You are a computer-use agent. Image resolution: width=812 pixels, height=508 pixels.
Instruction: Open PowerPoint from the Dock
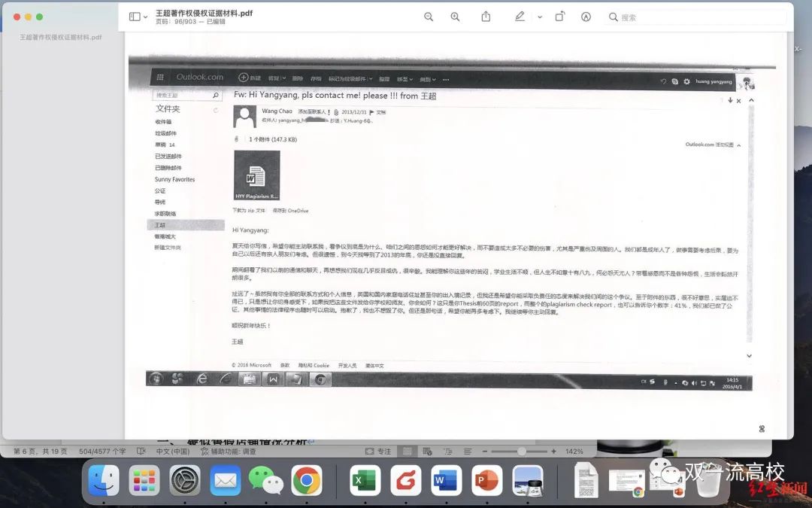coord(486,480)
